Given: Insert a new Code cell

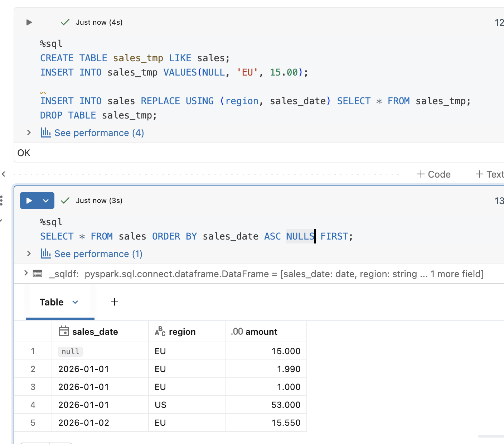Looking at the screenshot, I should tap(434, 174).
